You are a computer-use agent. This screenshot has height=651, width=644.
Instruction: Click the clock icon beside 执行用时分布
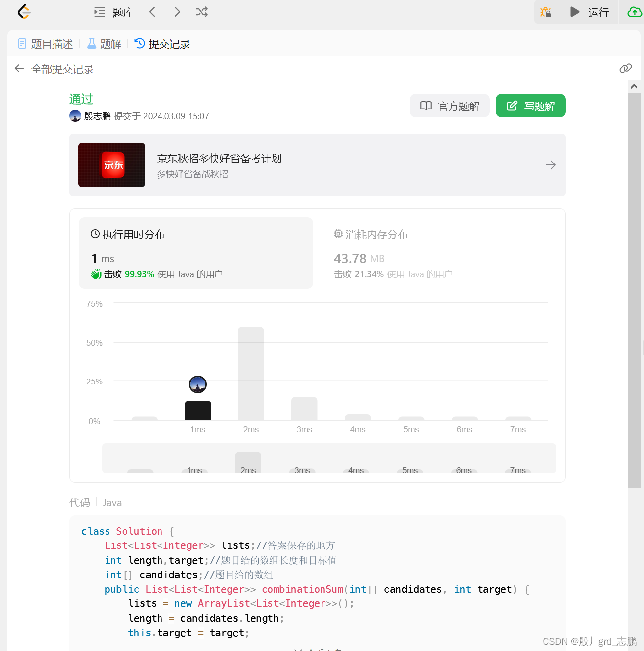[x=95, y=234]
